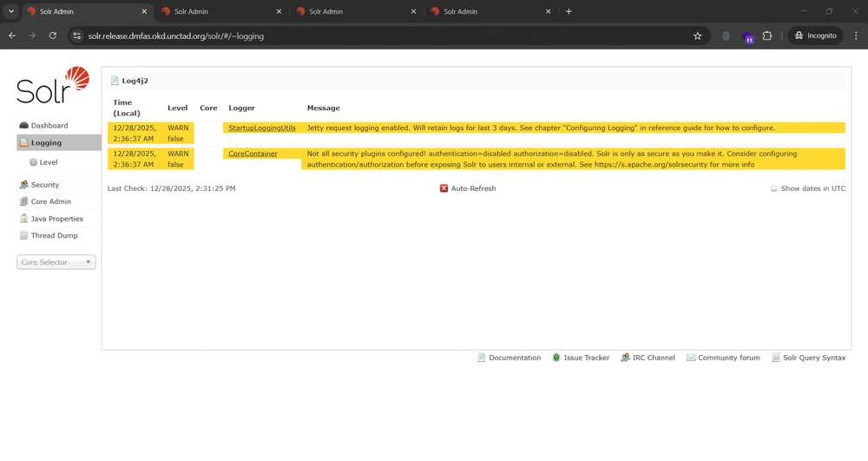868x461 pixels.
Task: Click the timestamp in the StartupLoggingUtils row
Action: tap(135, 134)
